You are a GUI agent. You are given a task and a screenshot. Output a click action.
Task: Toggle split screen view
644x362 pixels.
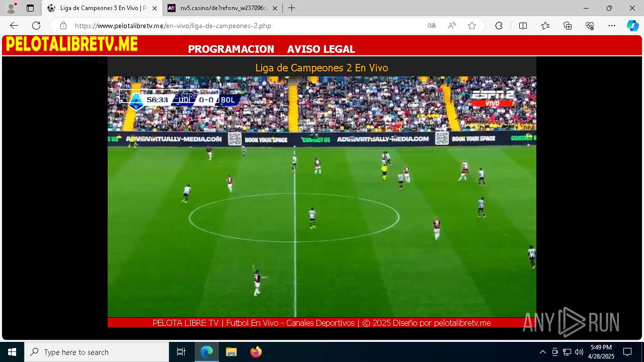pyautogui.click(x=523, y=26)
